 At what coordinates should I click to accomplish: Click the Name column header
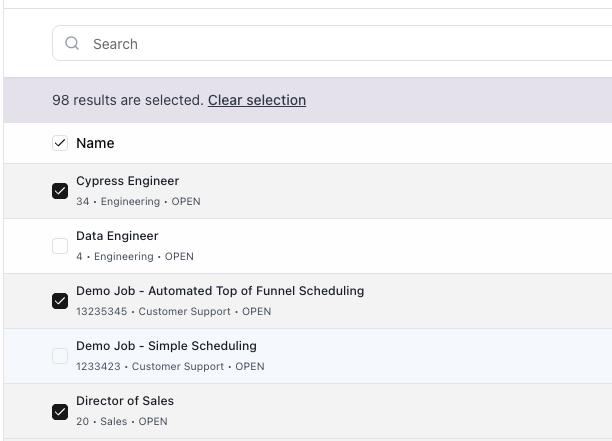point(95,143)
